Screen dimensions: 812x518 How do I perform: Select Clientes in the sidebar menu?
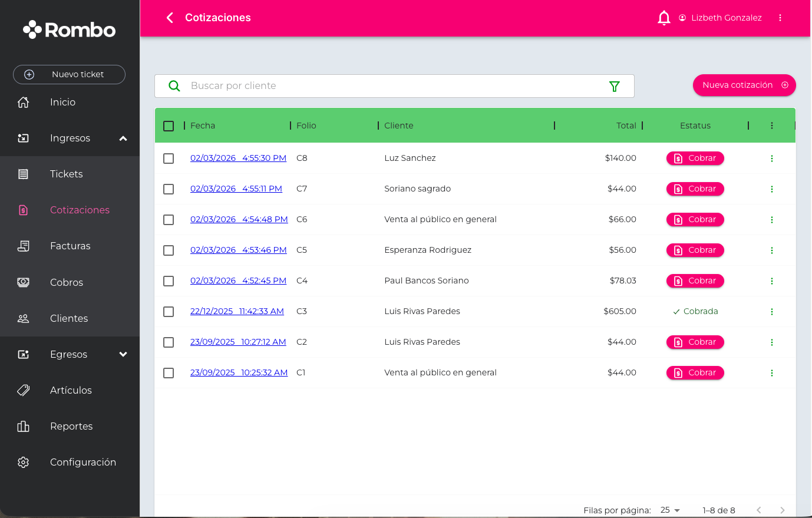(x=69, y=318)
